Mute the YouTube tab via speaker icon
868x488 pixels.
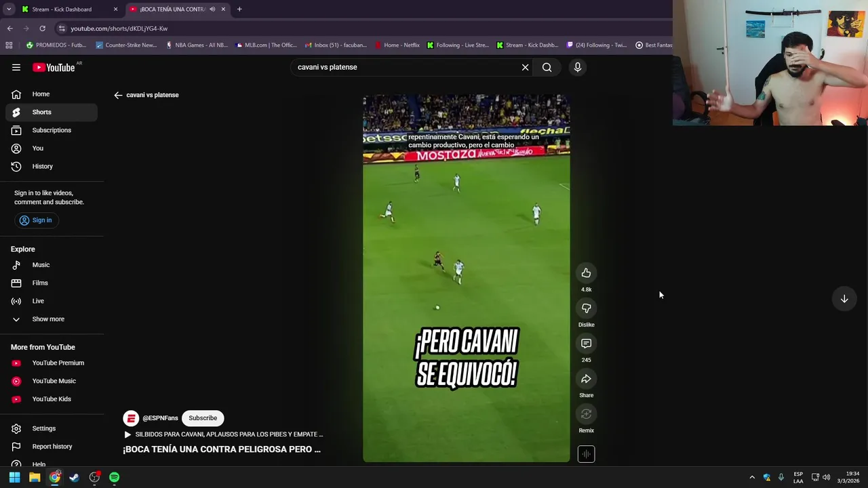[x=212, y=9]
